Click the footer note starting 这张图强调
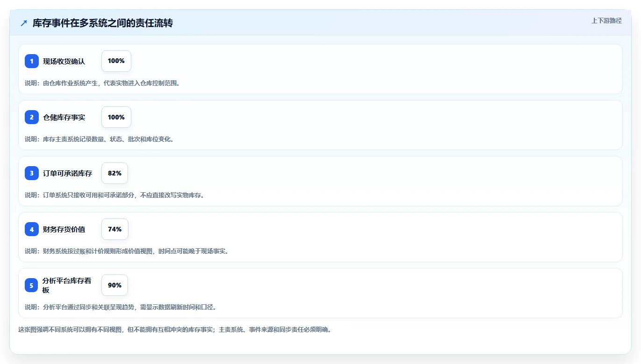The height and width of the screenshot is (364, 641). point(175,329)
